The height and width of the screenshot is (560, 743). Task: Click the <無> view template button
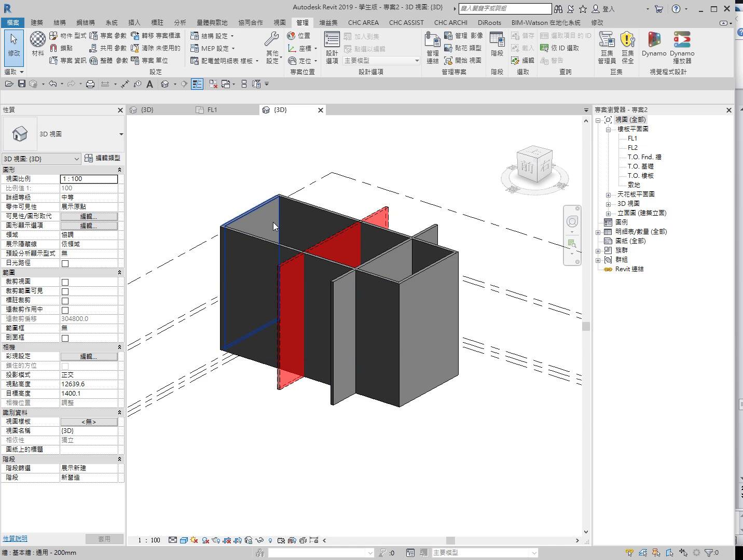point(89,422)
